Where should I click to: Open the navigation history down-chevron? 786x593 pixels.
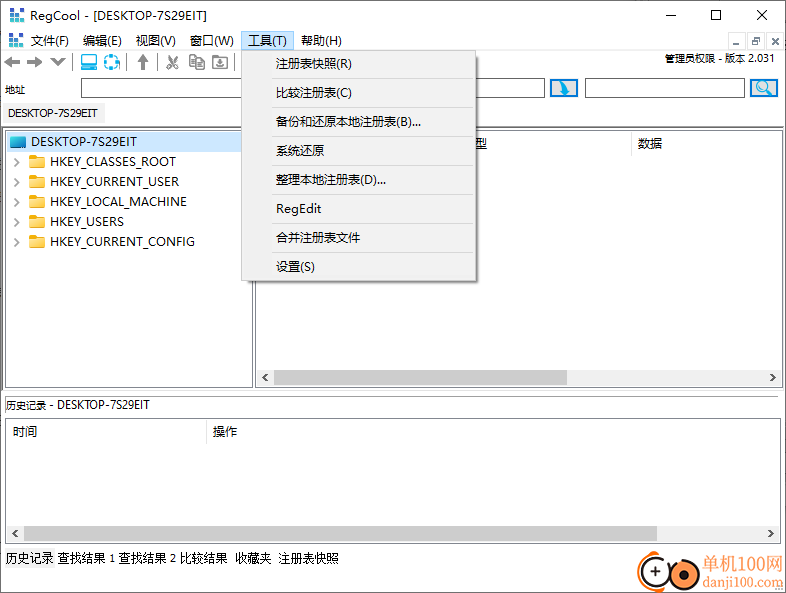pos(58,62)
